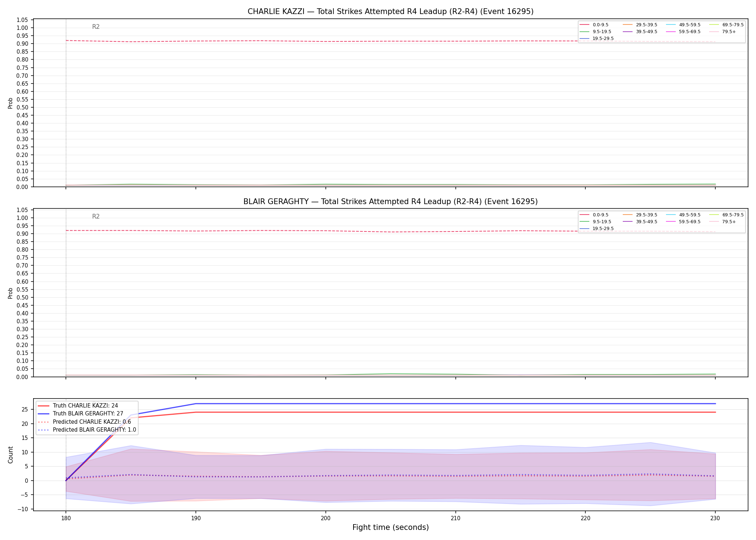Viewport: 756px width, 540px height.
Task: Click the solid red Truth CHARLIE KAZZI legend swatch
Action: pos(43,406)
